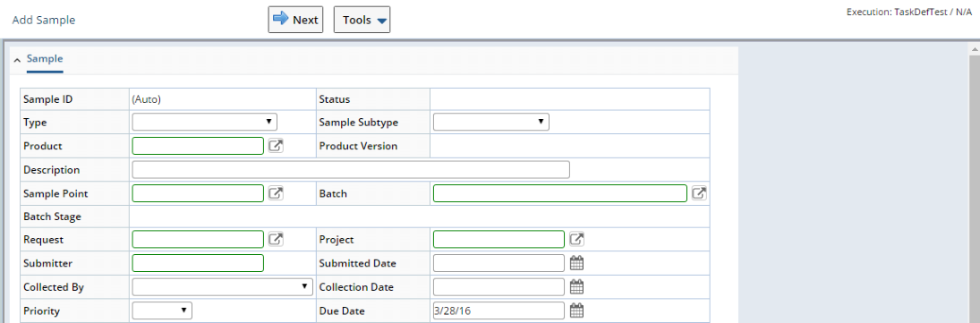Screen dimensions: 980x323
Task: Focus the Submitter input field
Action: tap(198, 263)
